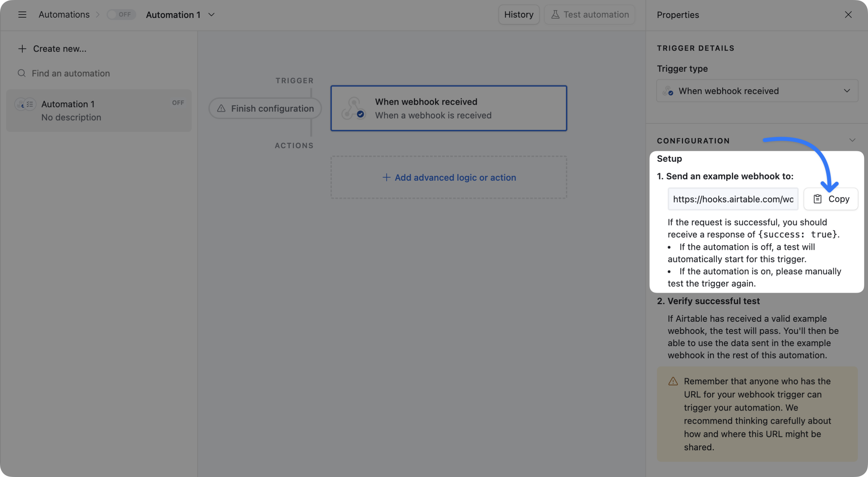
Task: Click the flask icon in Test automation
Action: (555, 15)
